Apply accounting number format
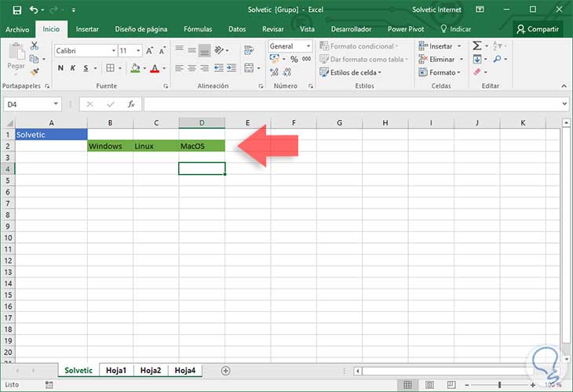Image resolution: width=573 pixels, height=392 pixels. pos(275,58)
